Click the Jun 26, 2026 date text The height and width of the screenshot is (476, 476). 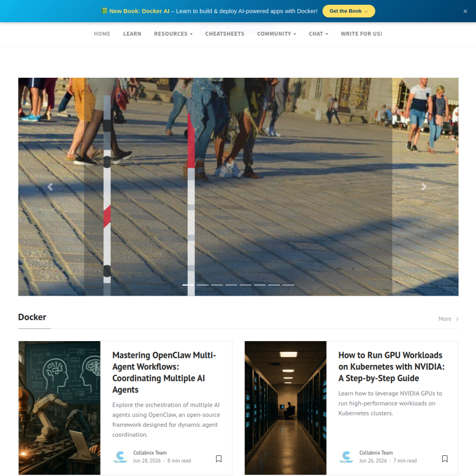pyautogui.click(x=373, y=461)
